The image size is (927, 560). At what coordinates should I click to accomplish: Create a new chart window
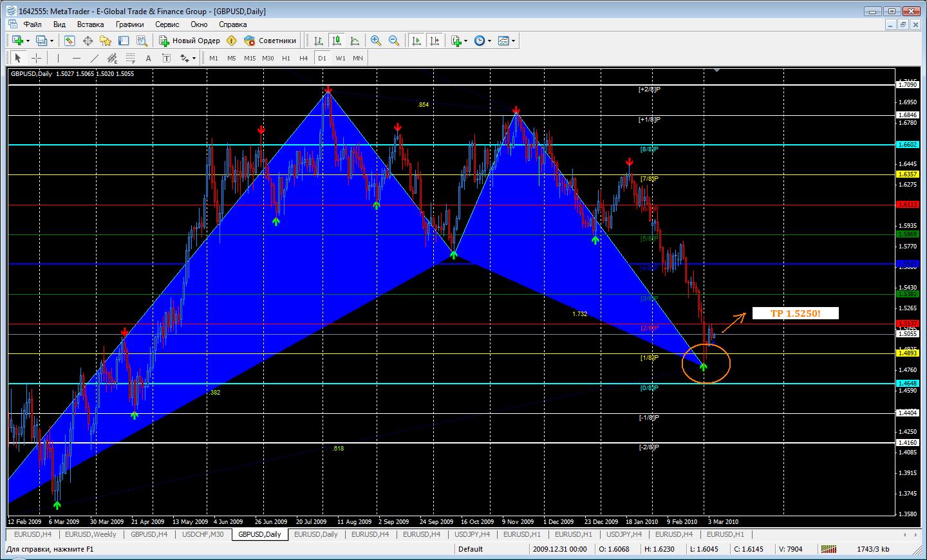click(17, 41)
